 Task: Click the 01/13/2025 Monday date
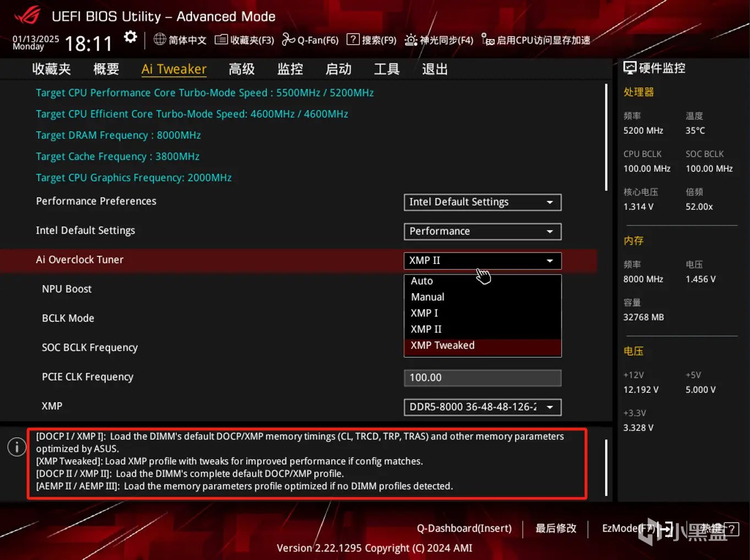[36, 42]
